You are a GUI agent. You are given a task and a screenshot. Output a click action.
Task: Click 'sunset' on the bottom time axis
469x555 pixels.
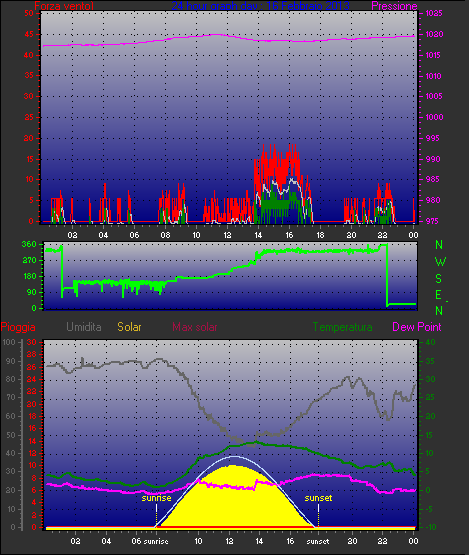(318, 541)
